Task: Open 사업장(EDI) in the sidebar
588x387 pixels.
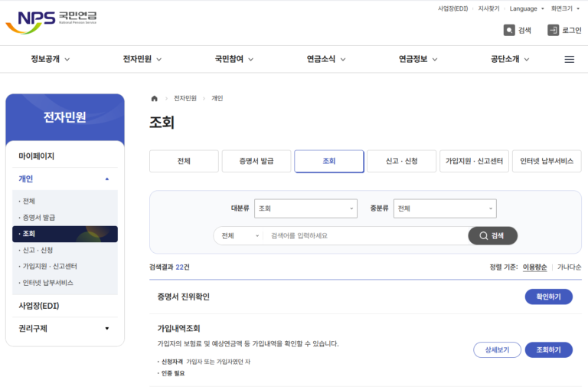Action: 39,306
